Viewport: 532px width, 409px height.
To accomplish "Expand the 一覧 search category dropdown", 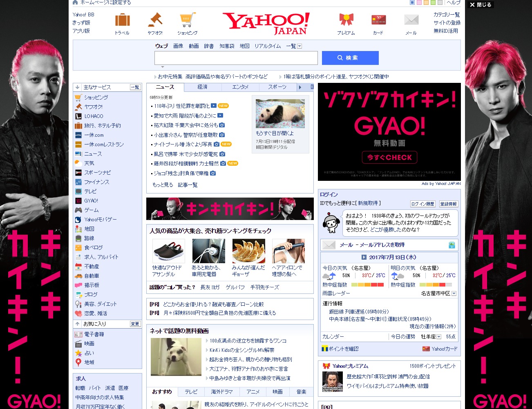I will [300, 46].
